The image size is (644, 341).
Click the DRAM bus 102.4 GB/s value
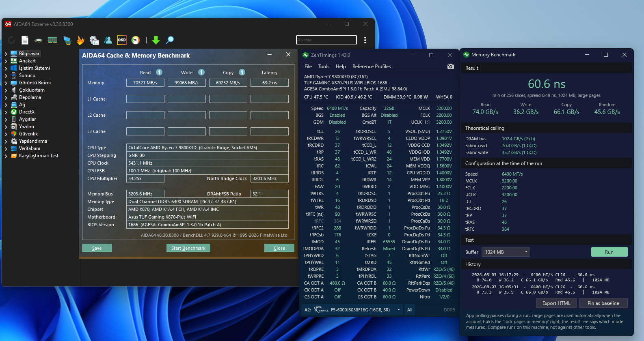click(x=518, y=139)
